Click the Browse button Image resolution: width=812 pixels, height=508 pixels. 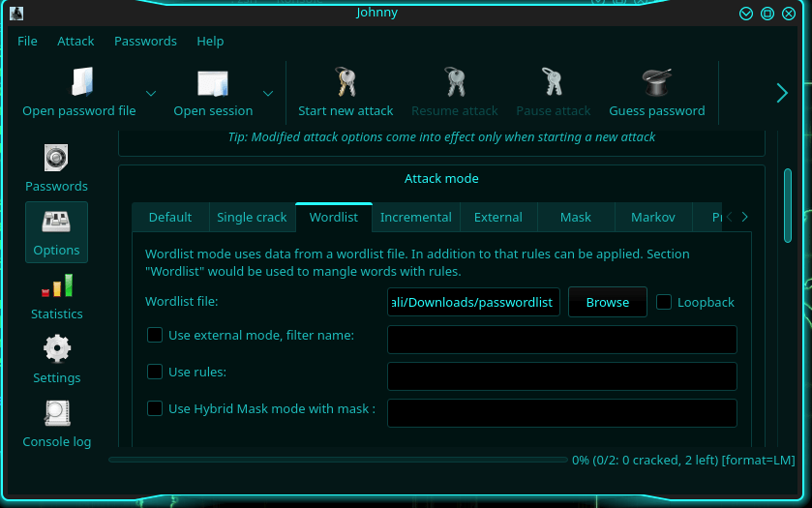[608, 302]
